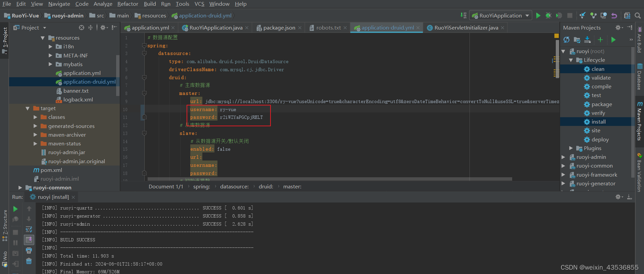The height and width of the screenshot is (274, 644).
Task: Expand the i18n folder
Action: tap(50, 47)
